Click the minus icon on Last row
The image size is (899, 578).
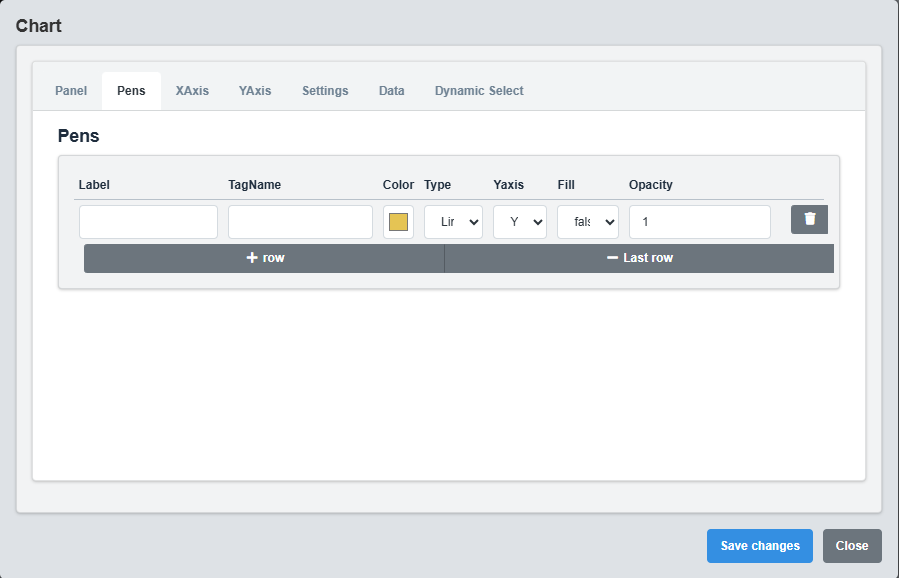pos(612,258)
